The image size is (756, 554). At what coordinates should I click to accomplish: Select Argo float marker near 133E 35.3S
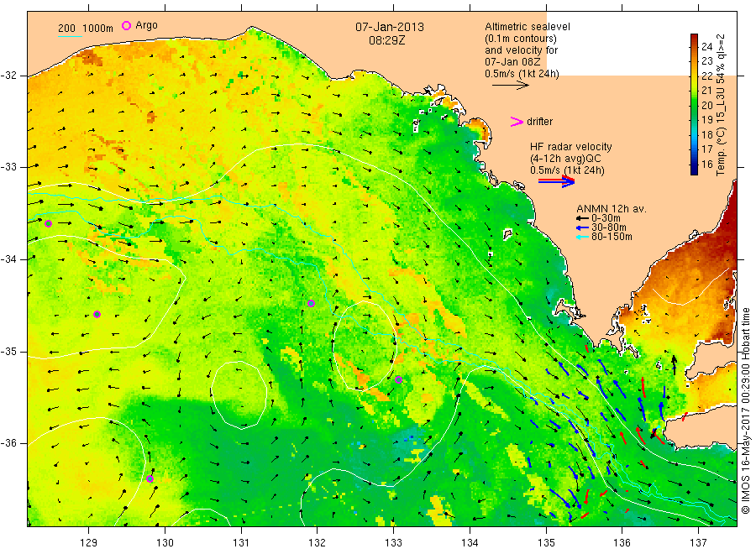(398, 379)
